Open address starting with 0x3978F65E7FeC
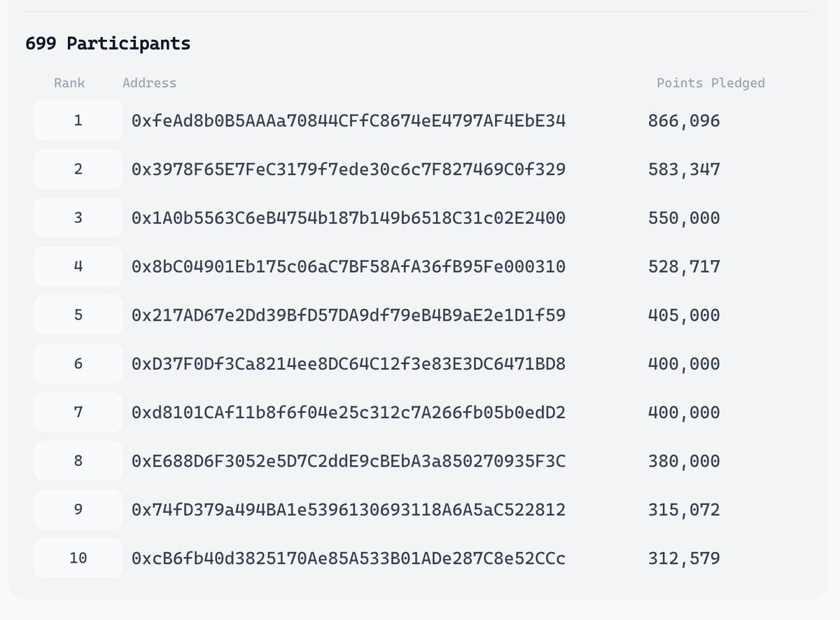The width and height of the screenshot is (840, 620). (x=349, y=170)
